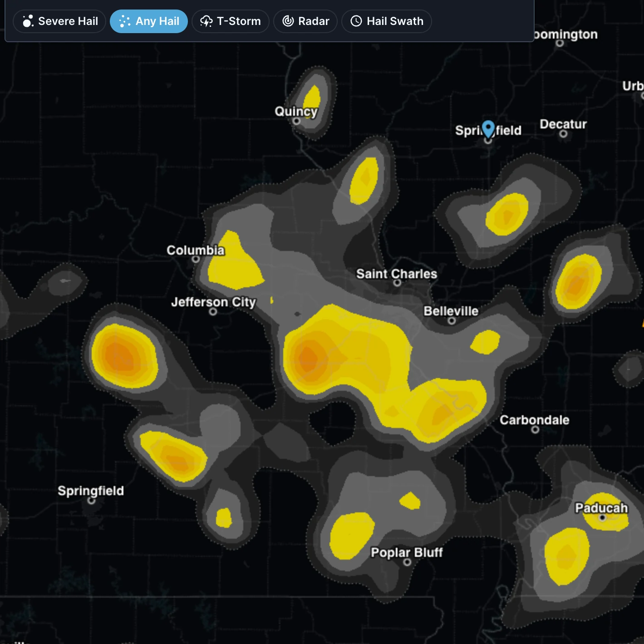Click the blue location pin at Springfield
Screen dimensions: 644x644
coord(488,129)
